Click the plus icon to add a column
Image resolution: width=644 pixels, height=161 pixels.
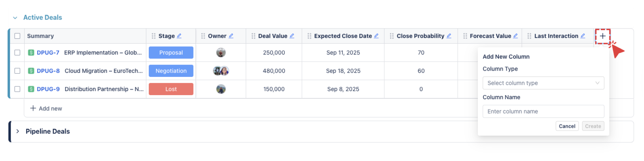pos(602,36)
